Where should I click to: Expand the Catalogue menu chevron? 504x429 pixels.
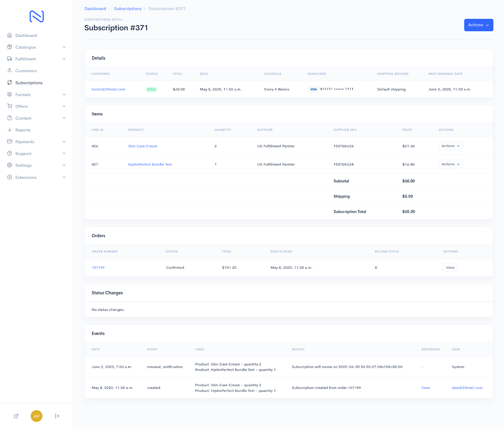click(x=64, y=47)
